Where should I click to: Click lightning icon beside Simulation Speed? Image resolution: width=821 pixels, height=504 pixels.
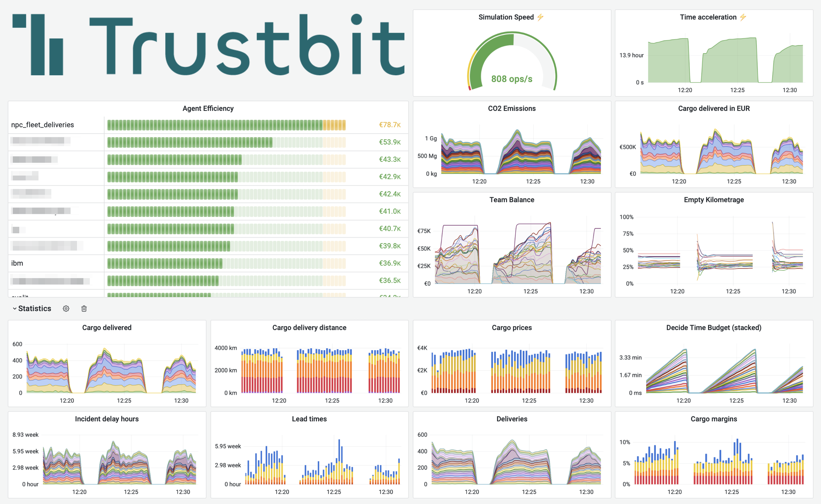[x=540, y=17]
